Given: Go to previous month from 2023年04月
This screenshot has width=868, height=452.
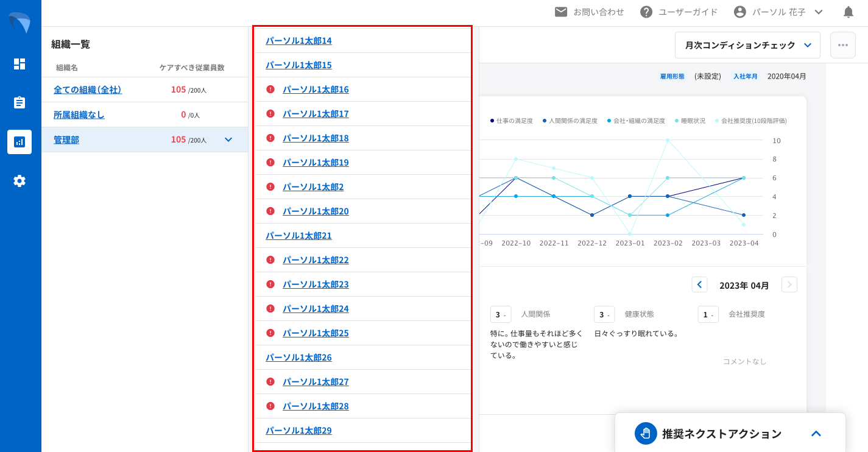Looking at the screenshot, I should (x=699, y=284).
